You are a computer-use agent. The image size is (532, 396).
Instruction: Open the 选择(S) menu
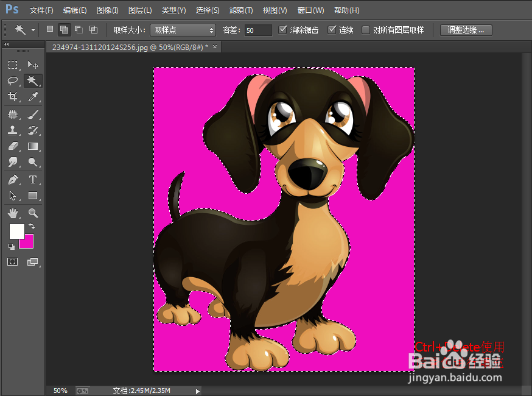(208, 10)
